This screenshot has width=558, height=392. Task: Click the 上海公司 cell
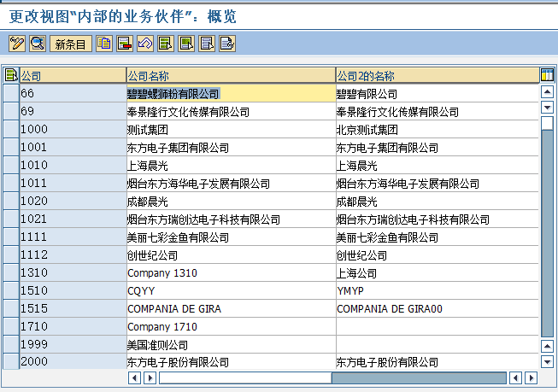pos(438,272)
